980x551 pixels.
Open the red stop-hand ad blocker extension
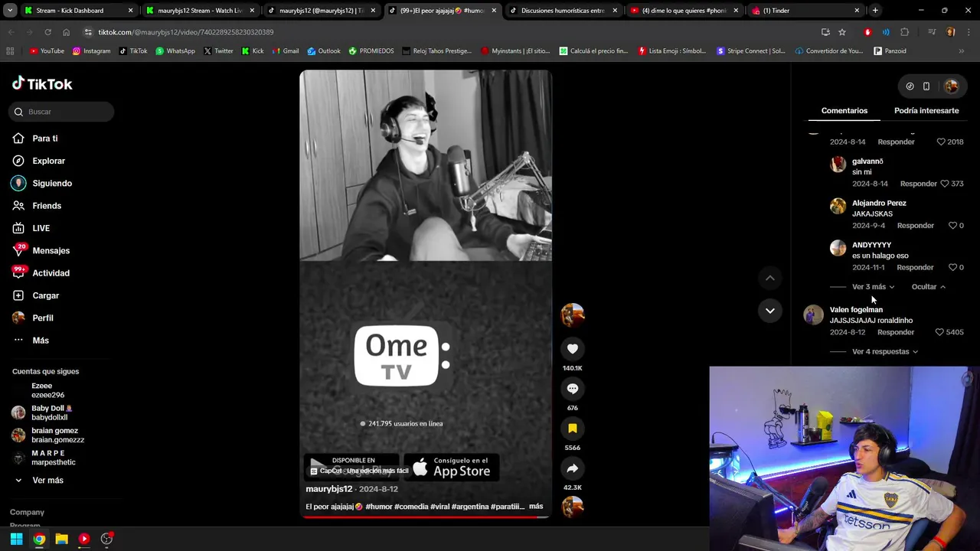(x=867, y=32)
